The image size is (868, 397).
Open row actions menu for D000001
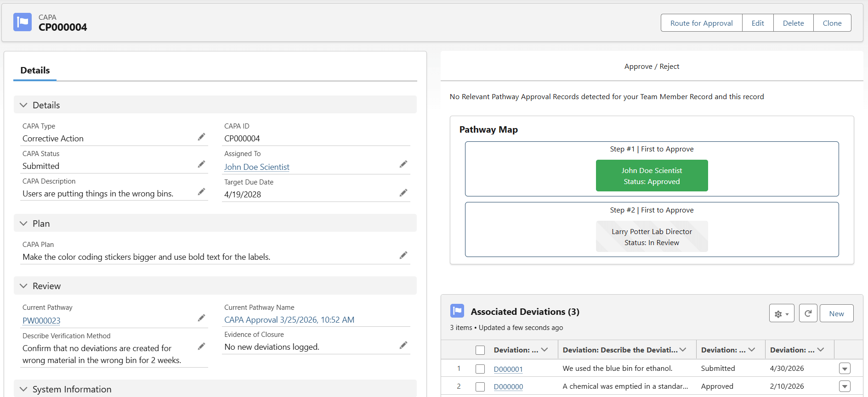[x=845, y=369]
